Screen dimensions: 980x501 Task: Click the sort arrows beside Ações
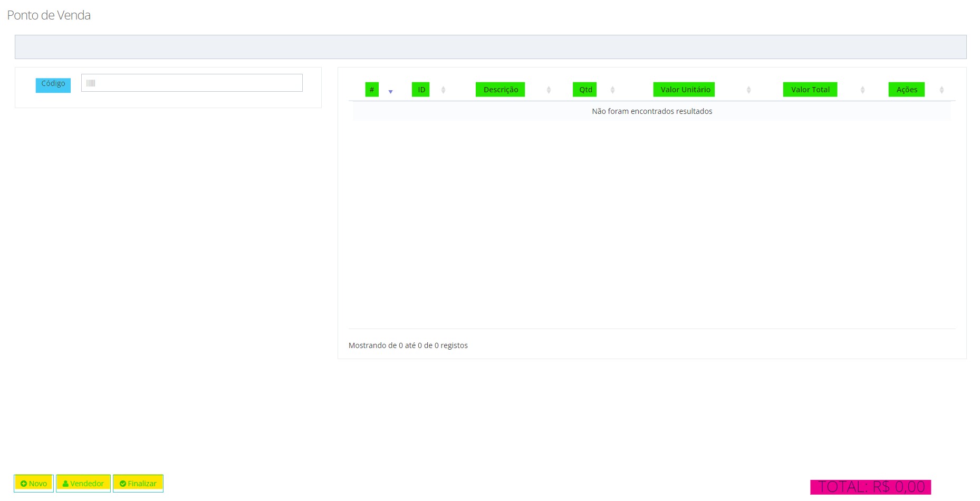click(x=941, y=90)
